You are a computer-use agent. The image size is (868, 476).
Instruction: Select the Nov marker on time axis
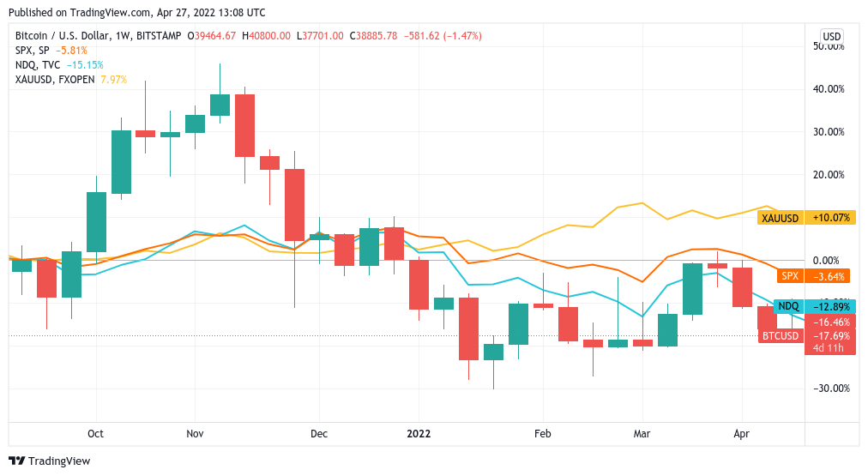tap(195, 434)
